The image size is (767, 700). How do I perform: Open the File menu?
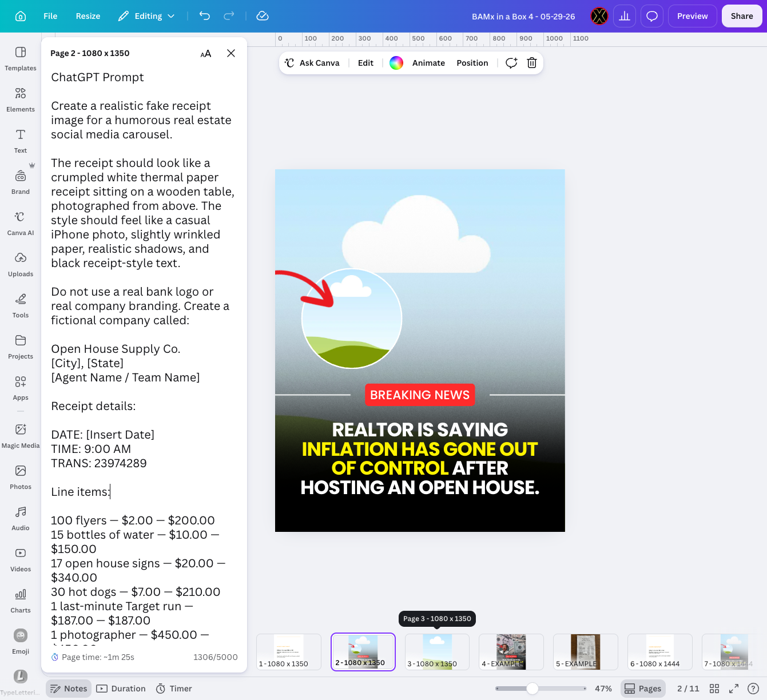(x=50, y=16)
